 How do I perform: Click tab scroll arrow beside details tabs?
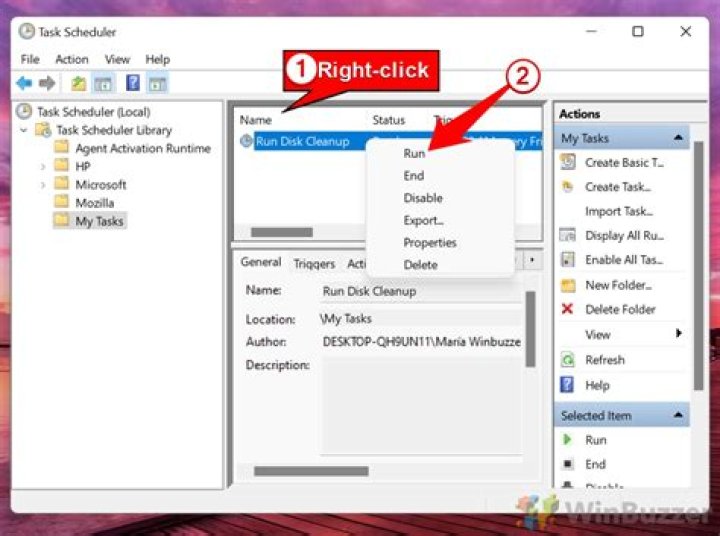click(532, 260)
